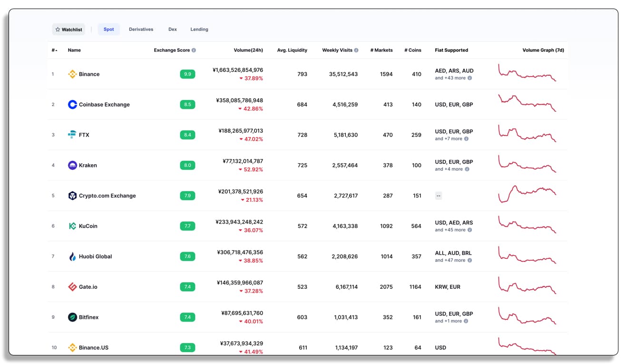
Task: Sort table by Name column
Action: click(74, 50)
